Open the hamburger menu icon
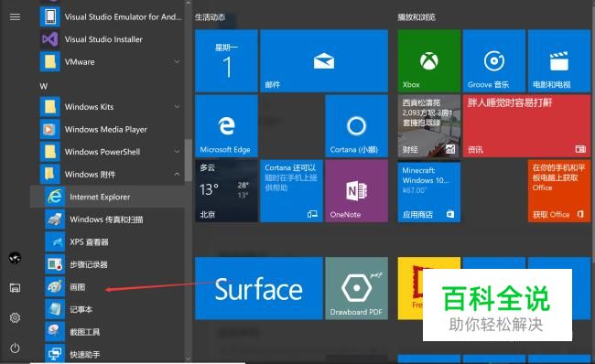Screen dimensions: 595x364 (15, 16)
